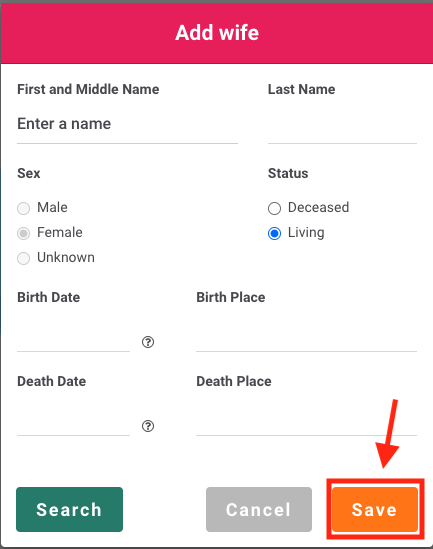The image size is (433, 549).
Task: Select the Female radio button
Action: [23, 233]
